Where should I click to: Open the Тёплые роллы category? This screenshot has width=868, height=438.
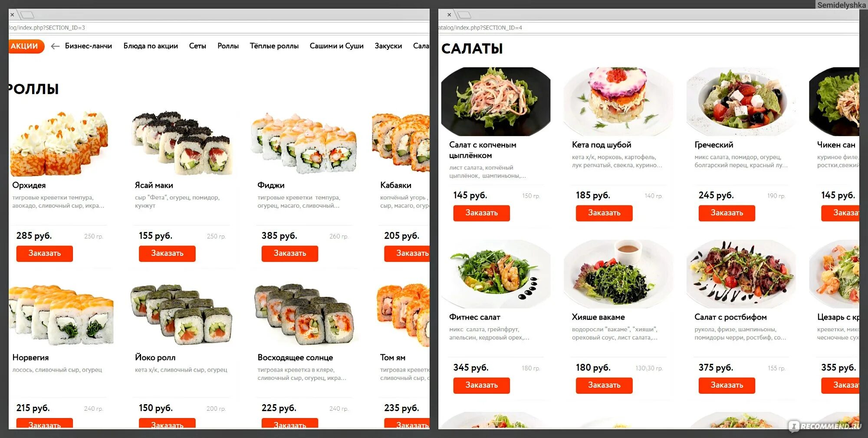pos(274,46)
